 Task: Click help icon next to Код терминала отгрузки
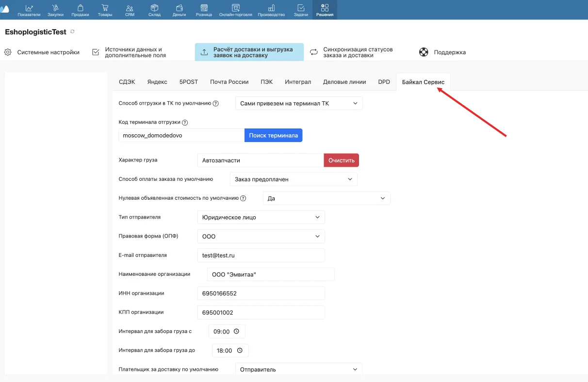185,123
